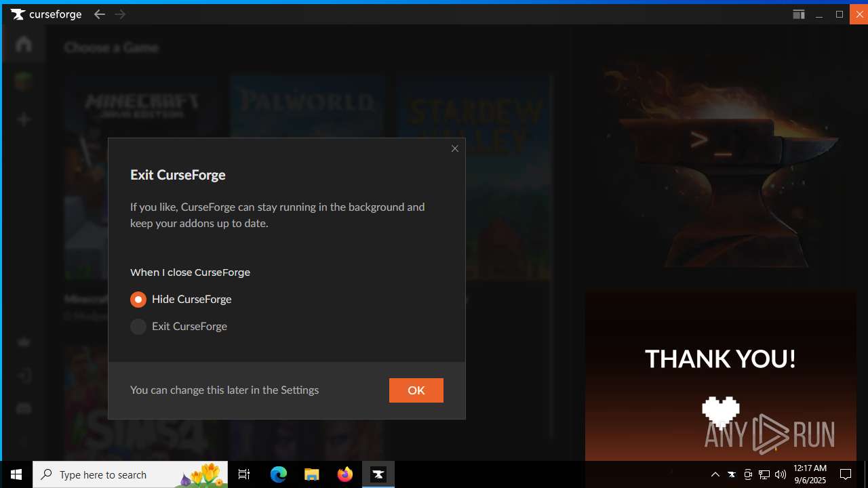Select the Hide CurseForge radio option
Image resolution: width=868 pixels, height=488 pixels.
(x=180, y=300)
